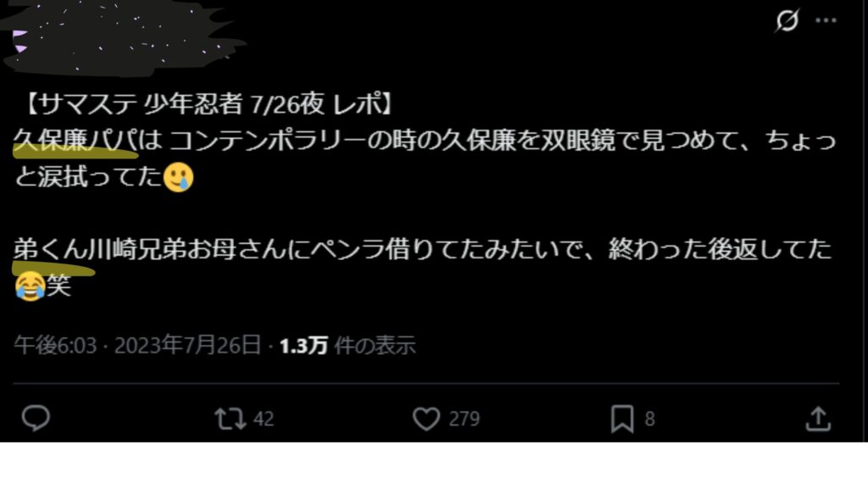
Task: Like the tweet with heart icon
Action: pyautogui.click(x=426, y=419)
